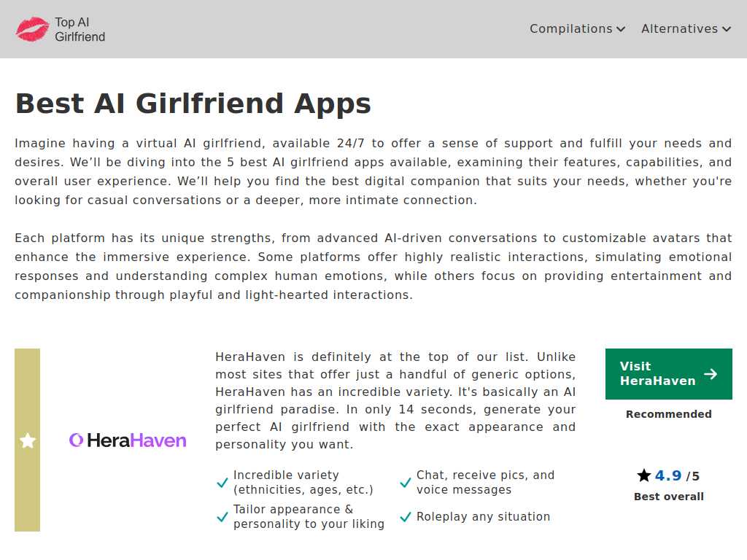This screenshot has height=560, width=747.
Task: Click the HeraHaven description paragraph
Action: click(395, 400)
